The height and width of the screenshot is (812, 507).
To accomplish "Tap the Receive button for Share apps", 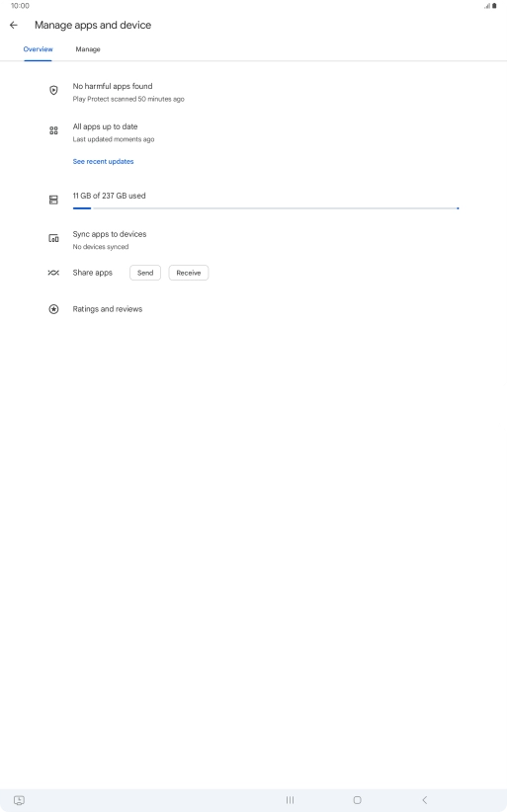I will click(x=189, y=273).
